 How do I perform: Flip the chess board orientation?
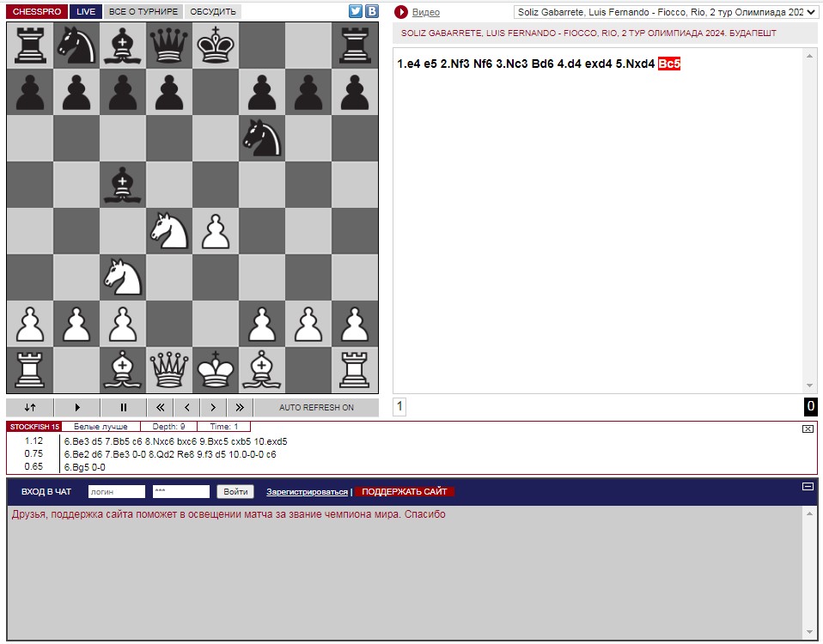click(30, 408)
